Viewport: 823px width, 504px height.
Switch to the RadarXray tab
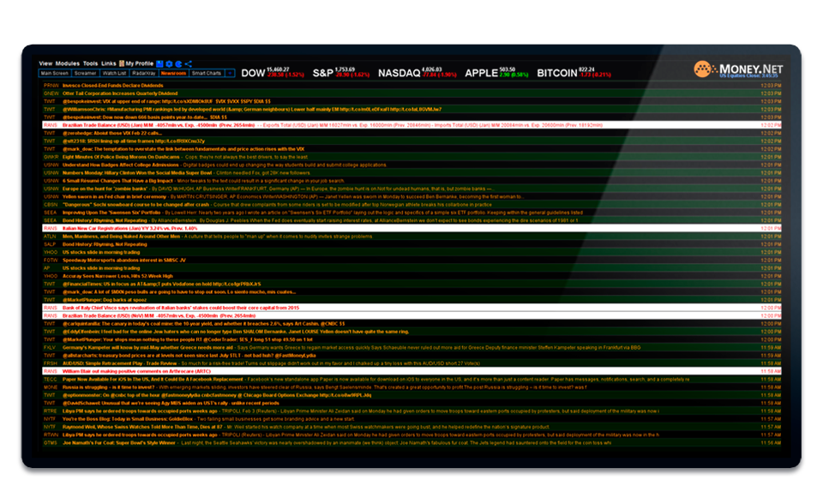click(x=144, y=74)
